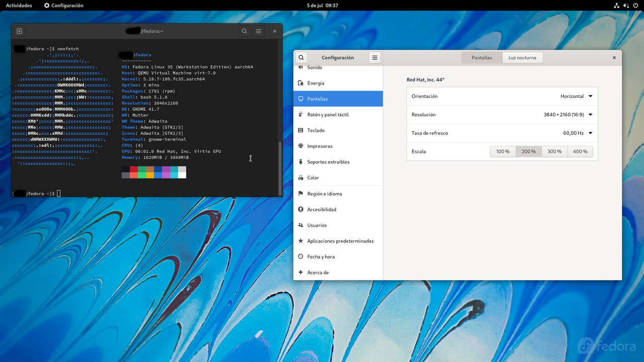This screenshot has height=362, width=644.
Task: Set scale to 400 %
Action: pyautogui.click(x=580, y=151)
